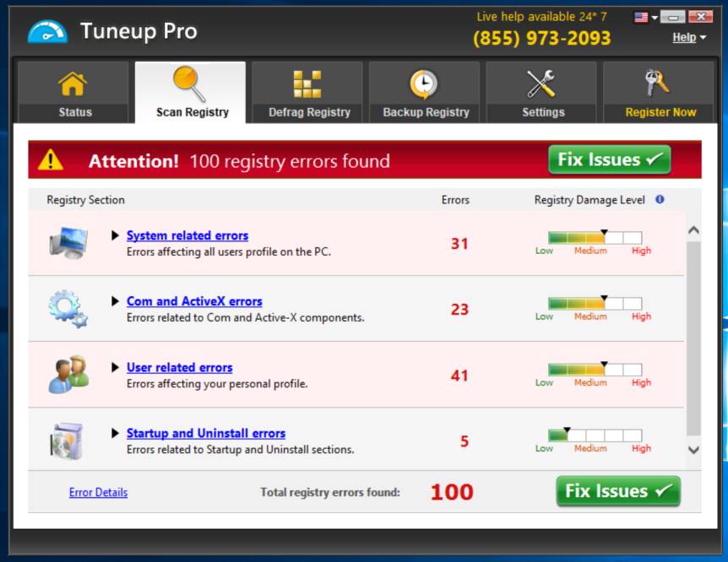This screenshot has height=562, width=728.
Task: Click the User related errors people icon
Action: point(68,375)
